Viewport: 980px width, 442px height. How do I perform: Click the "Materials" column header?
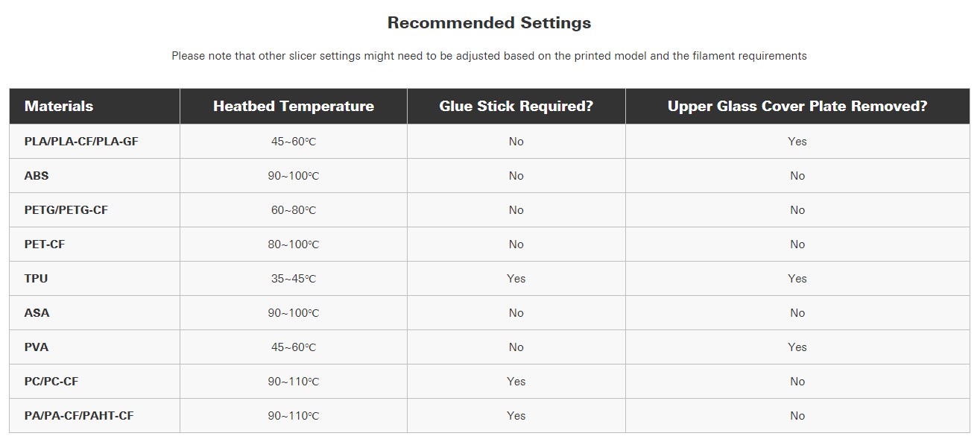(x=59, y=106)
